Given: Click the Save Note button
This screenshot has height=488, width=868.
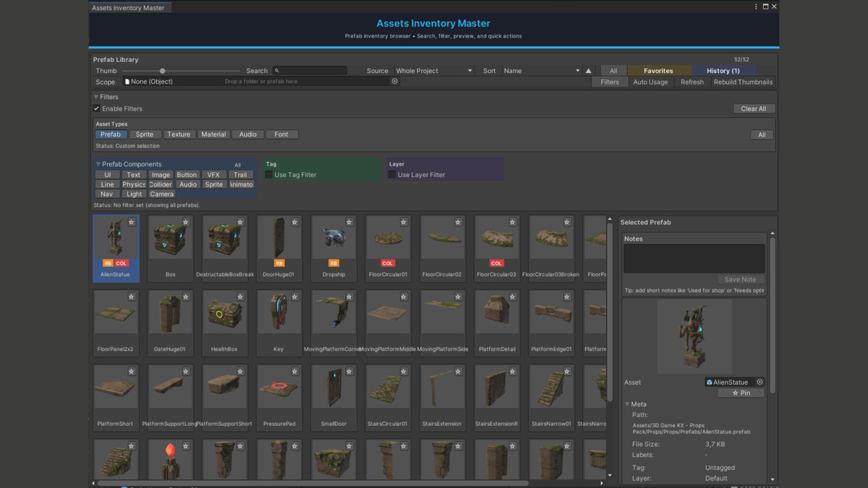Looking at the screenshot, I should 740,279.
